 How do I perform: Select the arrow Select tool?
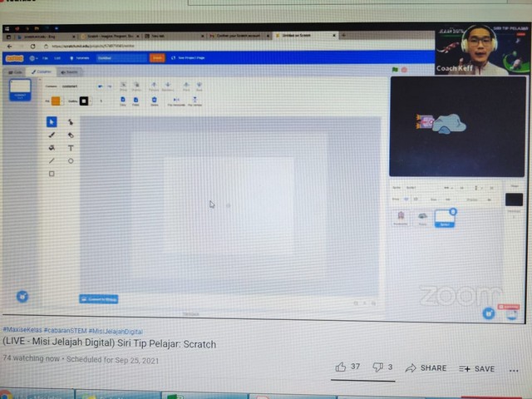point(52,121)
